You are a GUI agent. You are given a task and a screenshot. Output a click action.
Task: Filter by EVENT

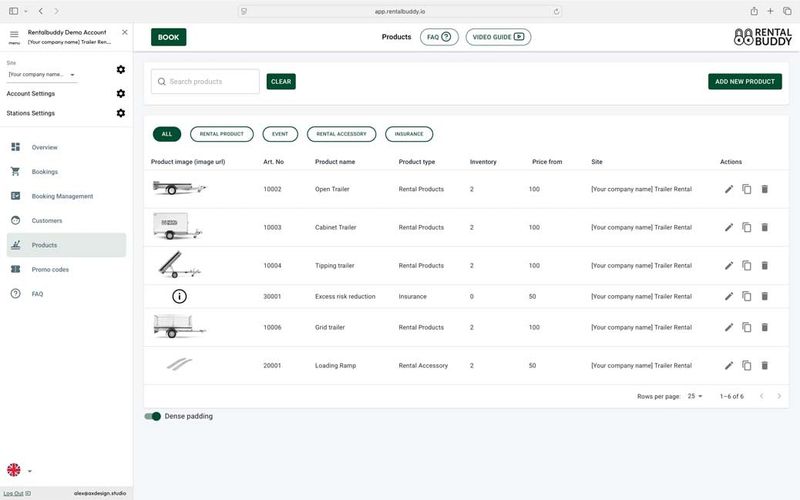pos(280,134)
